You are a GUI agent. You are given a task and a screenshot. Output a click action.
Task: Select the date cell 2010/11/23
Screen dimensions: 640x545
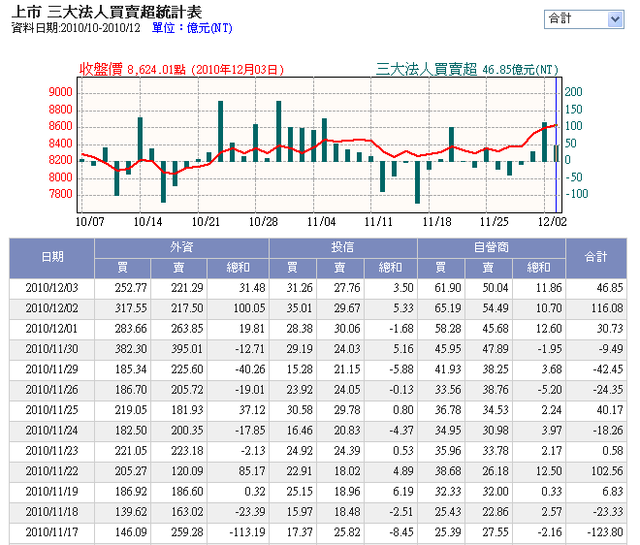(52, 451)
